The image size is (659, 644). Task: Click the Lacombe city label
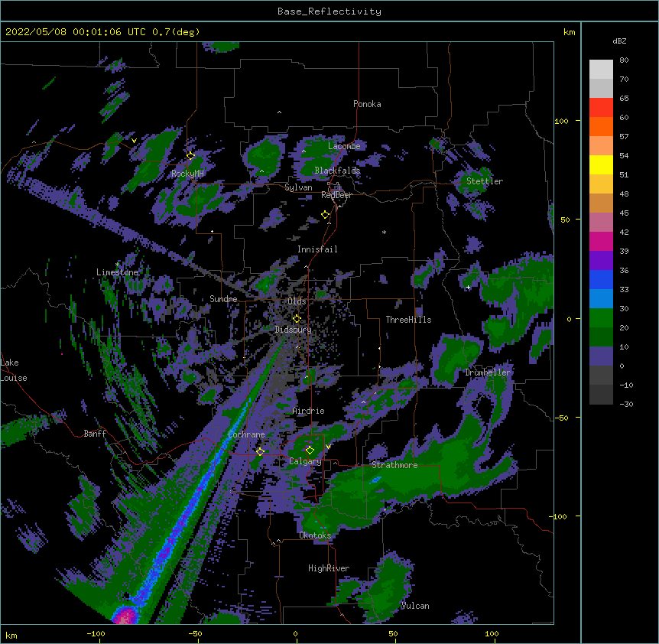[344, 146]
